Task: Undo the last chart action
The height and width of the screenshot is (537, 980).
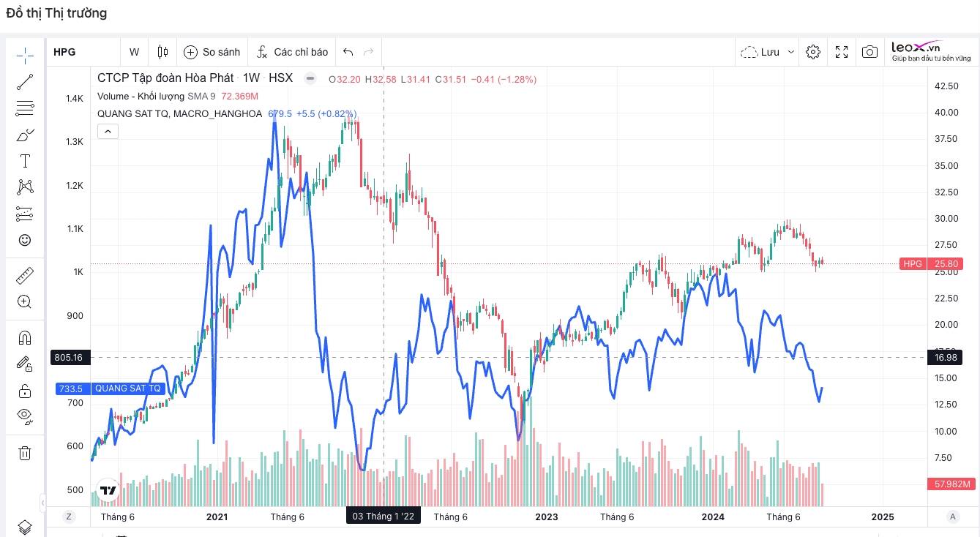Action: tap(348, 52)
